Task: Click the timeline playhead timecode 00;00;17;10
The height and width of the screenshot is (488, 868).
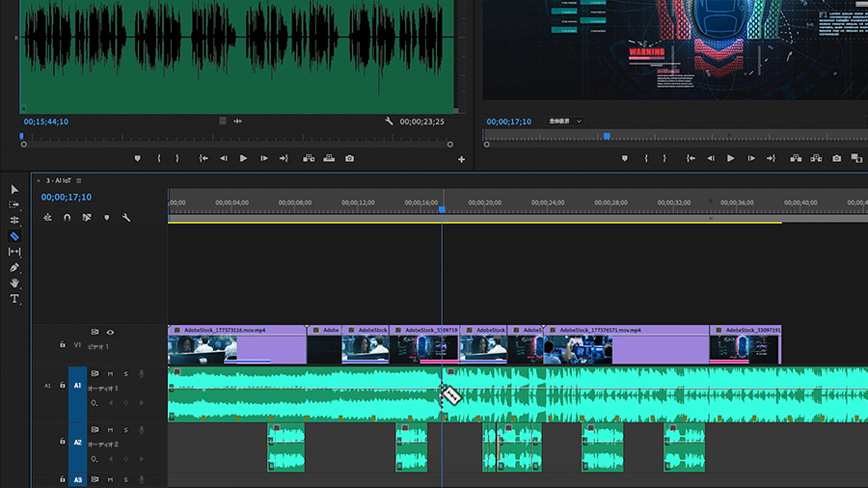Action: click(67, 198)
